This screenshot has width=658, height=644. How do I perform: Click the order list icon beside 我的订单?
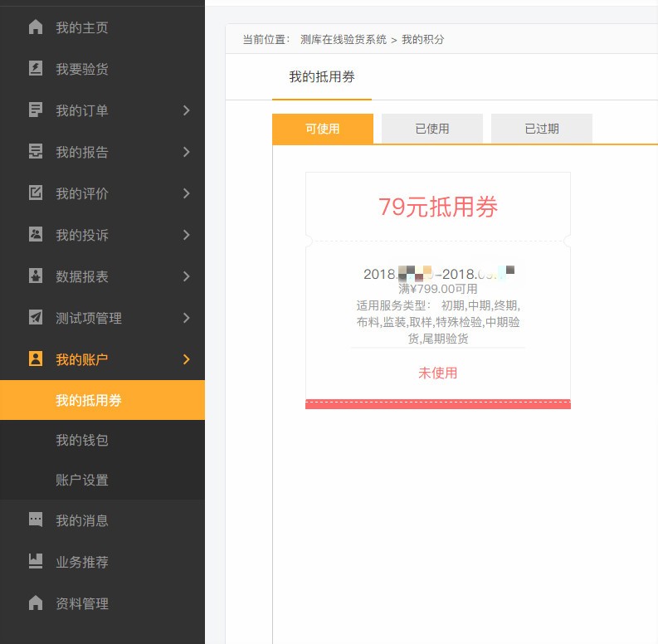[x=36, y=110]
